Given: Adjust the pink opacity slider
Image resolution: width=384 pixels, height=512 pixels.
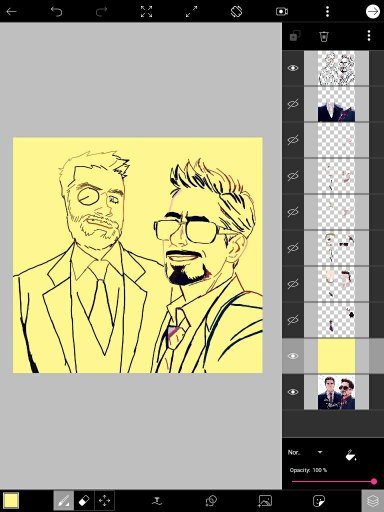Looking at the screenshot, I should 333,481.
